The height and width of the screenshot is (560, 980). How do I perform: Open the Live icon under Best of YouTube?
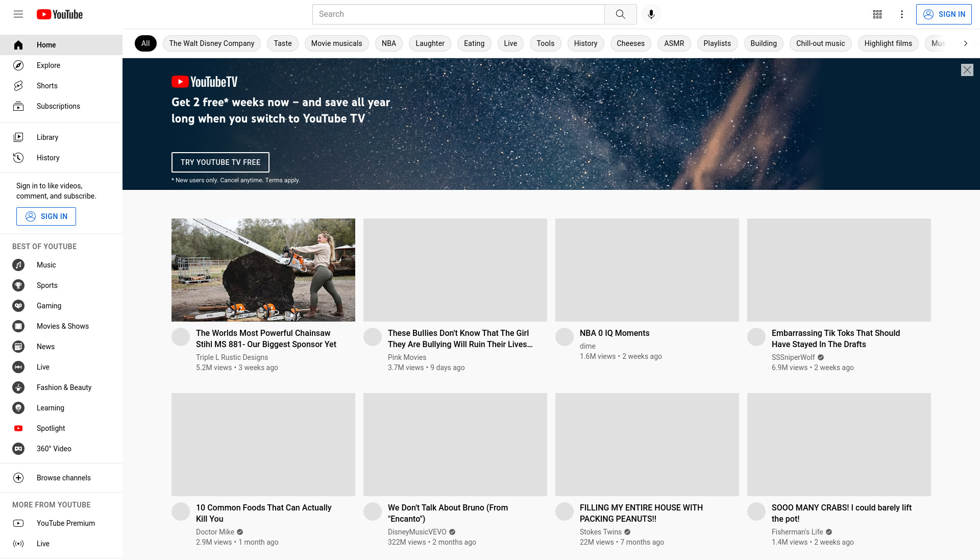[18, 367]
